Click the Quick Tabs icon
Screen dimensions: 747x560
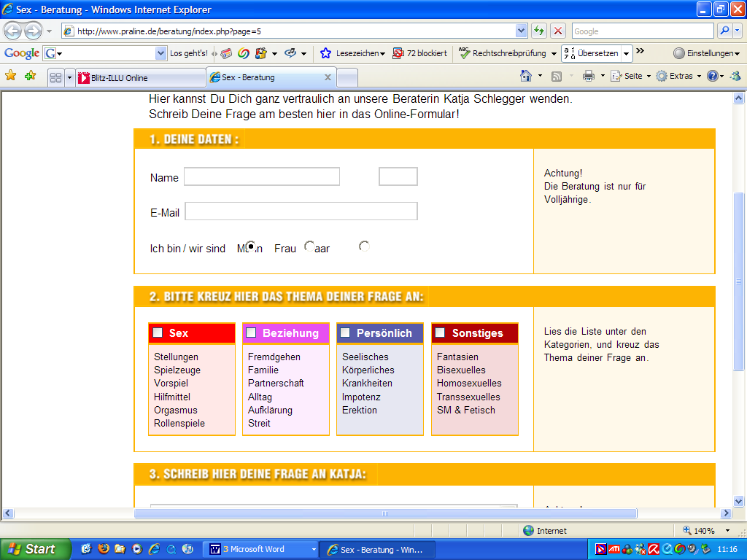[x=55, y=77]
